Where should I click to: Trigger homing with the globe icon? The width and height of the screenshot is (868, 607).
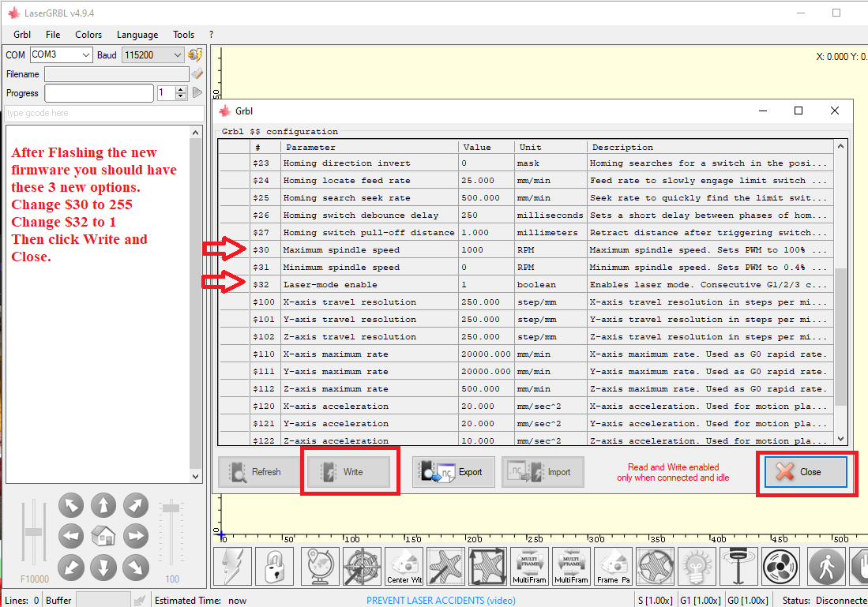pyautogui.click(x=318, y=567)
